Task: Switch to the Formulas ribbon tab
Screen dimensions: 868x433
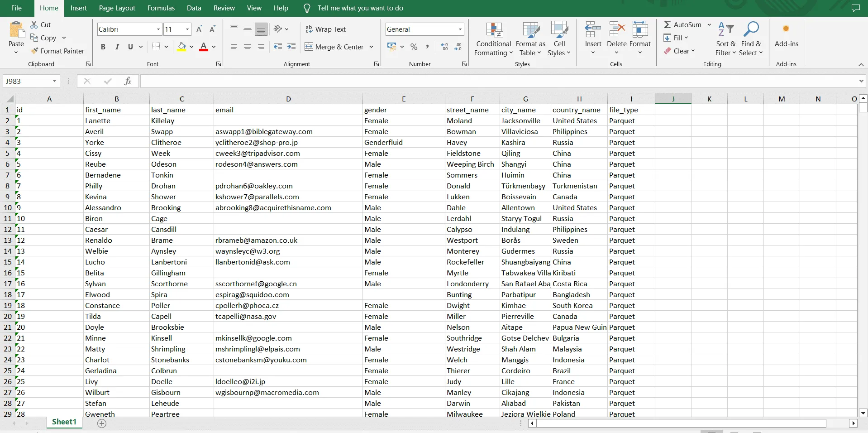Action: [x=160, y=8]
